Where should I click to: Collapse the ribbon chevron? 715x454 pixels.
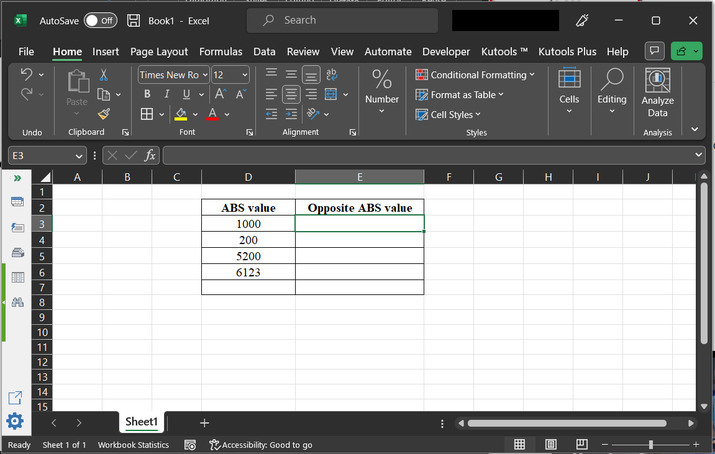694,129
